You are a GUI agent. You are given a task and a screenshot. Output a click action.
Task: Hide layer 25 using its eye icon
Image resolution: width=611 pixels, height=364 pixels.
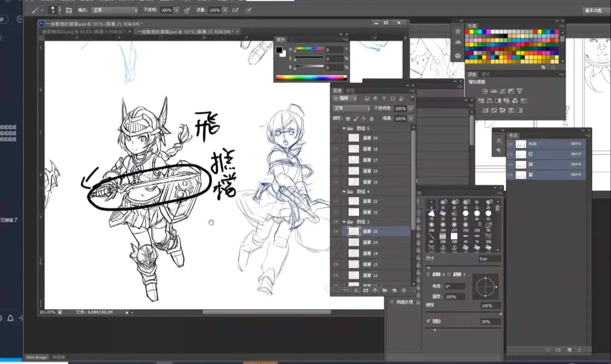click(x=336, y=231)
